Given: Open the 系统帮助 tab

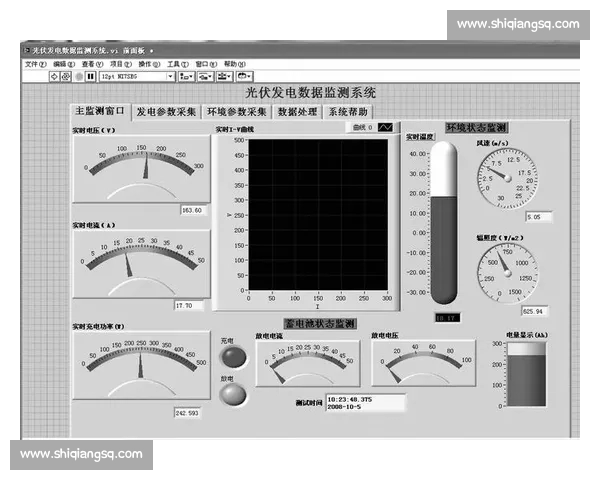Looking at the screenshot, I should tap(348, 113).
